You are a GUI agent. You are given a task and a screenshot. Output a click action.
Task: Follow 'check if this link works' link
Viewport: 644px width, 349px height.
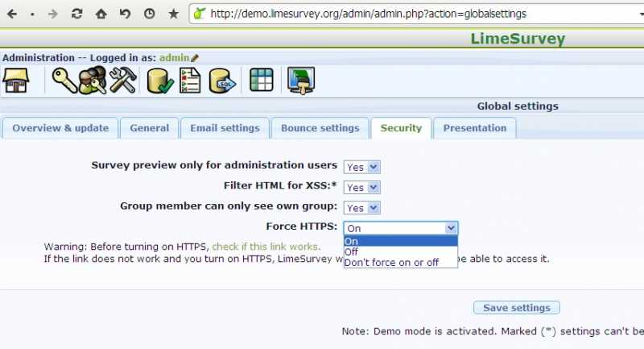tap(266, 247)
